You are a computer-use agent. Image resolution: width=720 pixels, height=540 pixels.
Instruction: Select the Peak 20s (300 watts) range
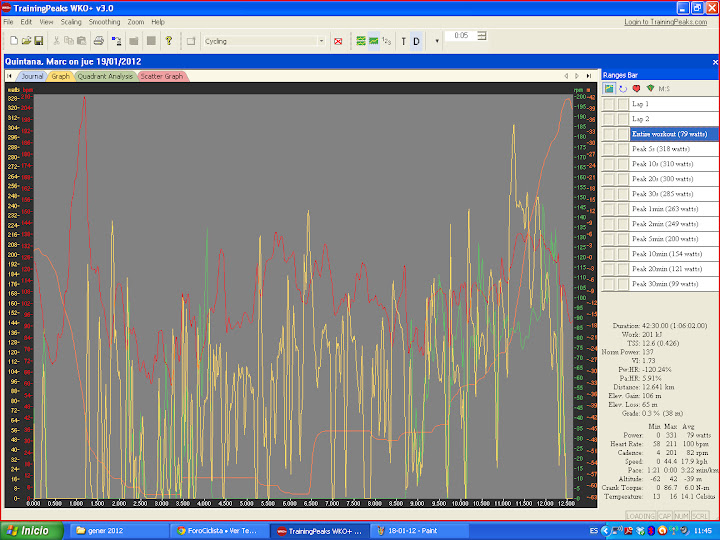coord(674,179)
